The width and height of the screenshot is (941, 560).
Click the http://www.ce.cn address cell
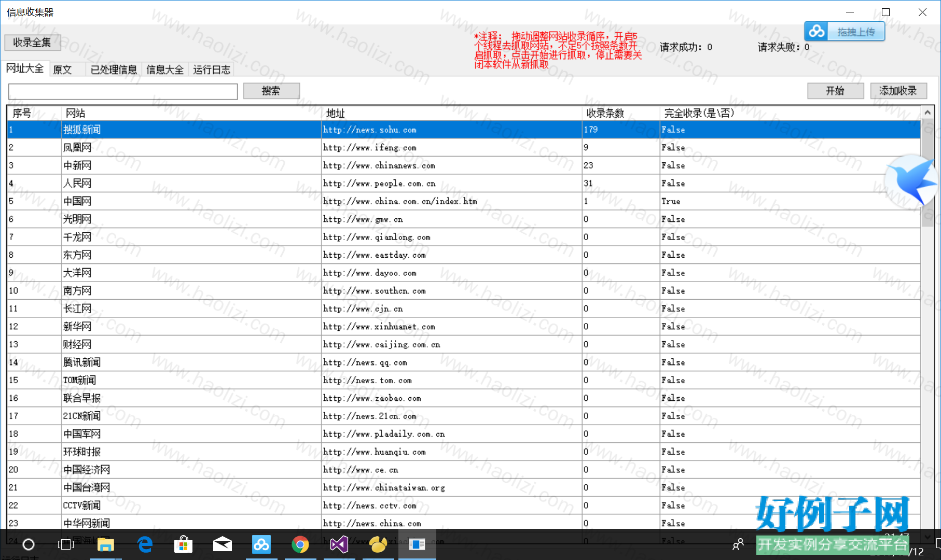(x=452, y=470)
